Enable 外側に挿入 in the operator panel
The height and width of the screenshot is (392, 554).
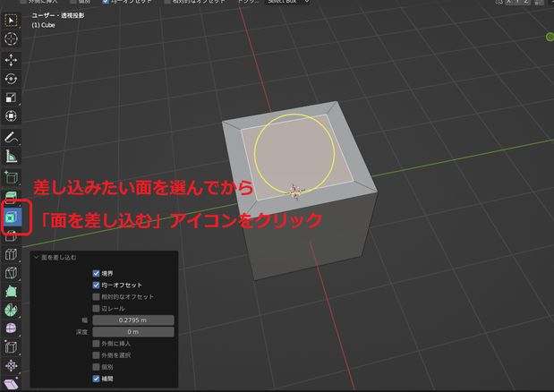pyautogui.click(x=96, y=344)
